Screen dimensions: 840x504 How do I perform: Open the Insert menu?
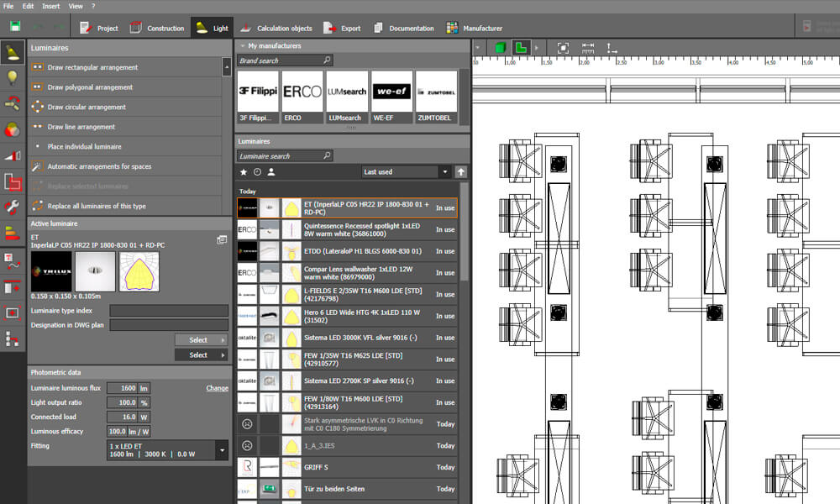pyautogui.click(x=51, y=6)
